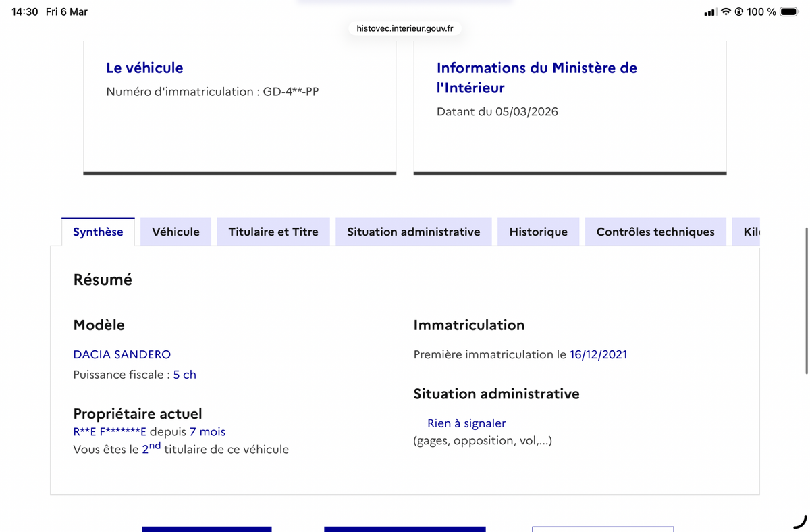The height and width of the screenshot is (532, 810).
Task: Tap the cellular signal bars icon
Action: pos(709,12)
